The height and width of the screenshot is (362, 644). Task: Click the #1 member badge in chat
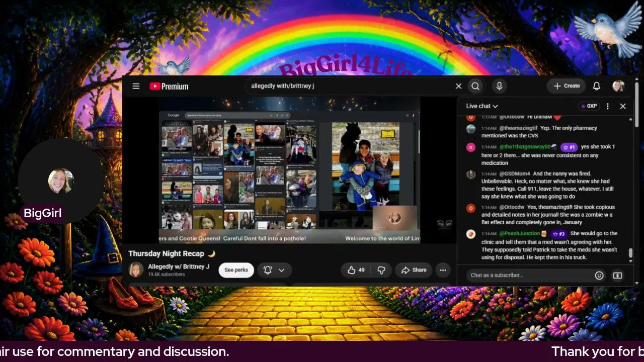click(x=569, y=147)
